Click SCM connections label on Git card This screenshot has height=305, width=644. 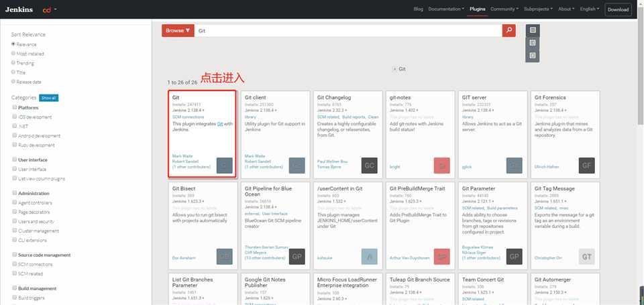coord(188,117)
